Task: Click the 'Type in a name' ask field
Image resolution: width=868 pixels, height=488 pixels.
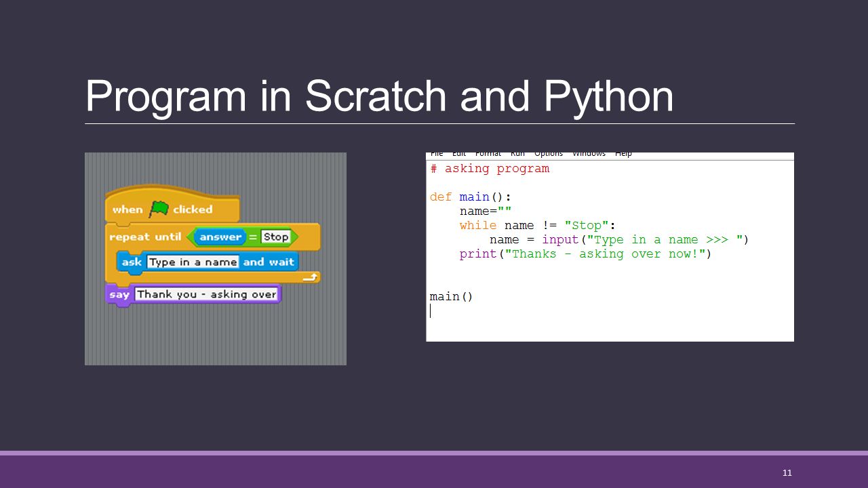Action: point(193,262)
